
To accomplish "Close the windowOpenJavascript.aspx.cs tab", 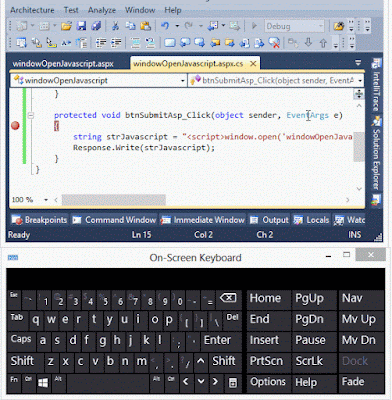I will 253,63.
